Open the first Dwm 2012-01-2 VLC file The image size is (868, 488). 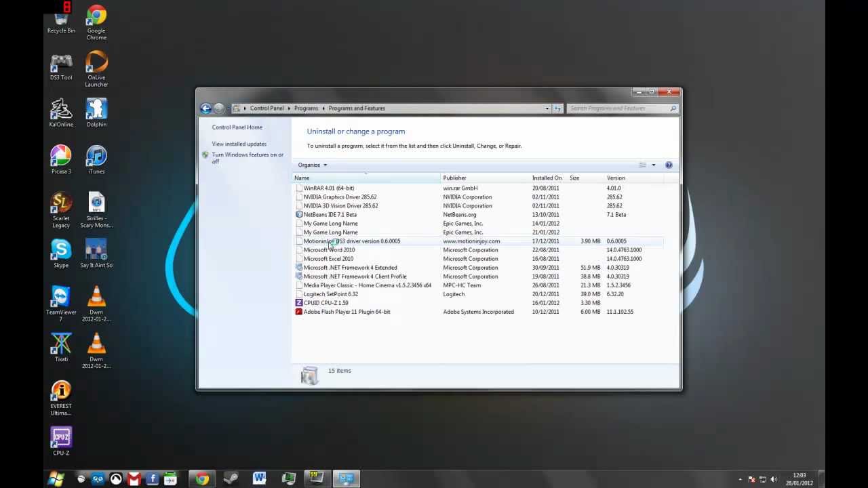pyautogui.click(x=96, y=304)
